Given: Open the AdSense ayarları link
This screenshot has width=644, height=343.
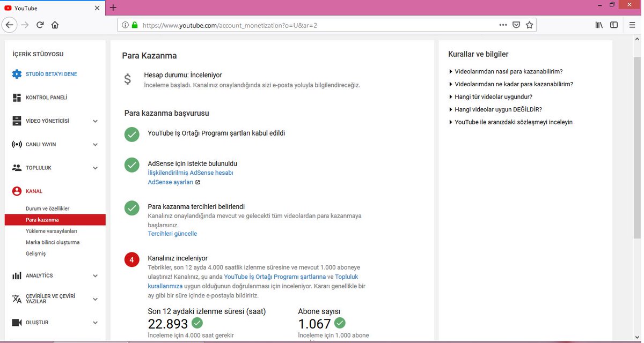Looking at the screenshot, I should (171, 182).
